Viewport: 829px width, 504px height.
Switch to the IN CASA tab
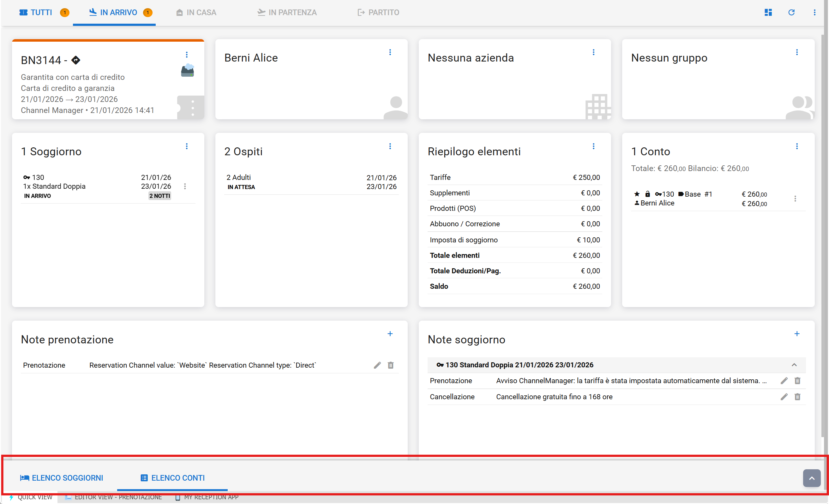(196, 12)
